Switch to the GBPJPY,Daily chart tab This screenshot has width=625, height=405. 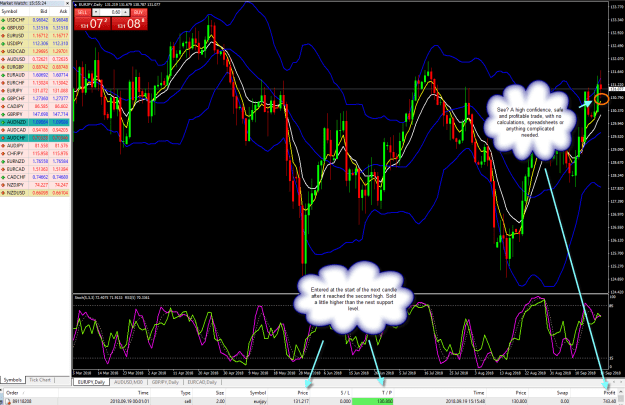pos(165,382)
